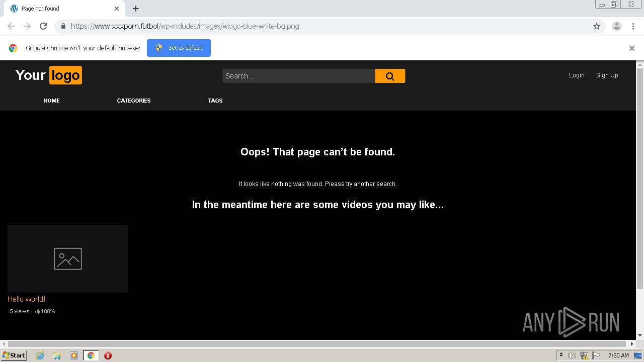644x362 pixels.
Task: Open the Hello world! post link
Action: point(27,299)
